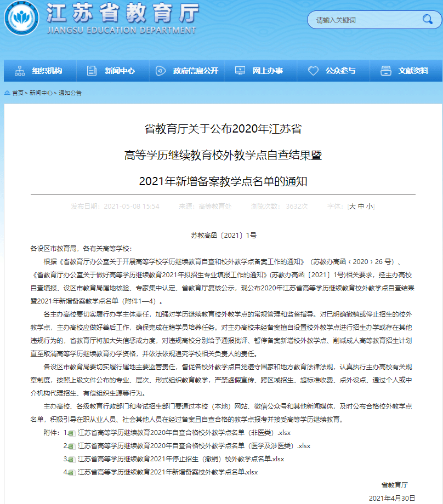Download 2021年停止招生(撤销)校外教学点名单.xlsx

pyautogui.click(x=181, y=459)
